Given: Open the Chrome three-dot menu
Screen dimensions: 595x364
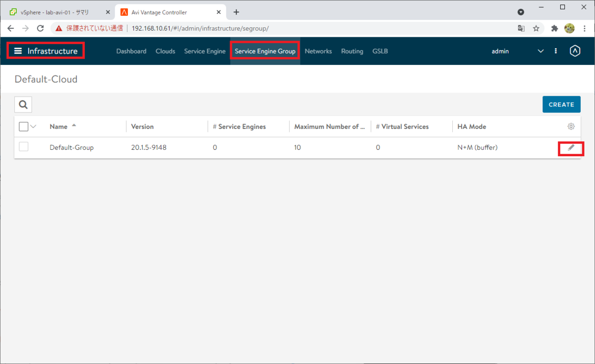Looking at the screenshot, I should (x=584, y=28).
